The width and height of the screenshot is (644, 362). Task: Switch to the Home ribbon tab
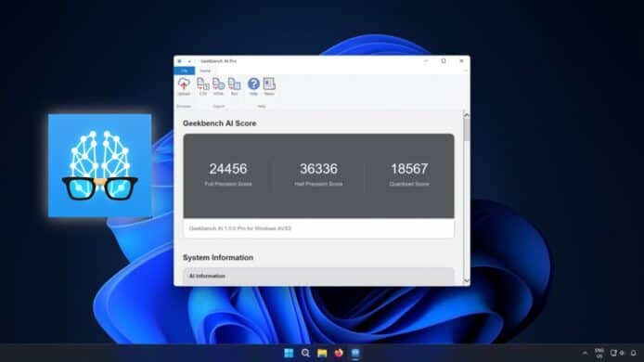click(x=205, y=71)
